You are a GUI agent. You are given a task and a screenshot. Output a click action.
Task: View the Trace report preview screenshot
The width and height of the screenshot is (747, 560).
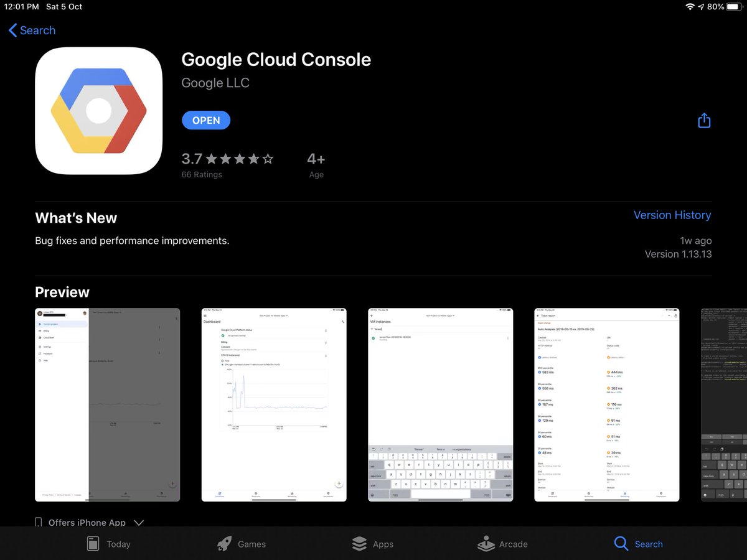point(607,404)
